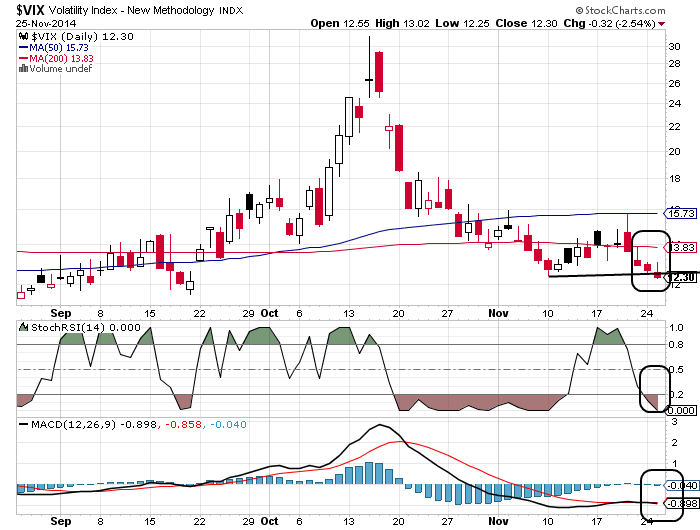Click the 1.0 label on StochRSI axis
Screen dimensions: 700x530
(676, 327)
